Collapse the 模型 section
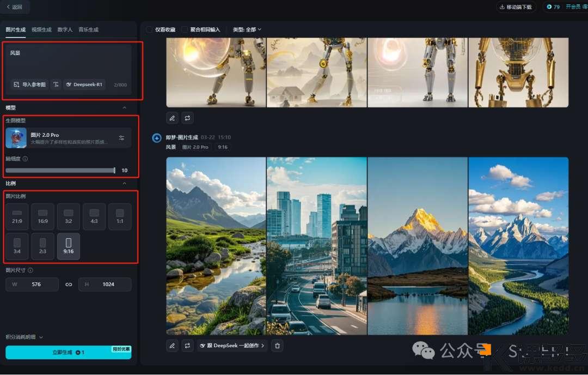 pyautogui.click(x=124, y=108)
